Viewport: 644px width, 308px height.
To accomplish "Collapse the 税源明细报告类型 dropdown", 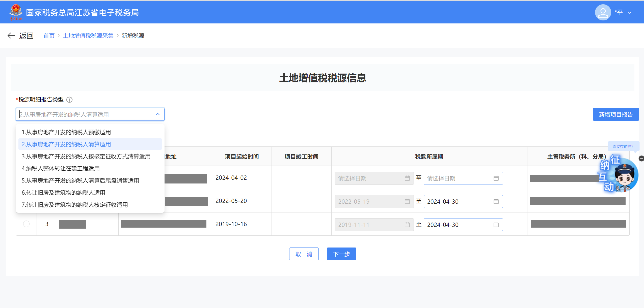I will point(158,114).
